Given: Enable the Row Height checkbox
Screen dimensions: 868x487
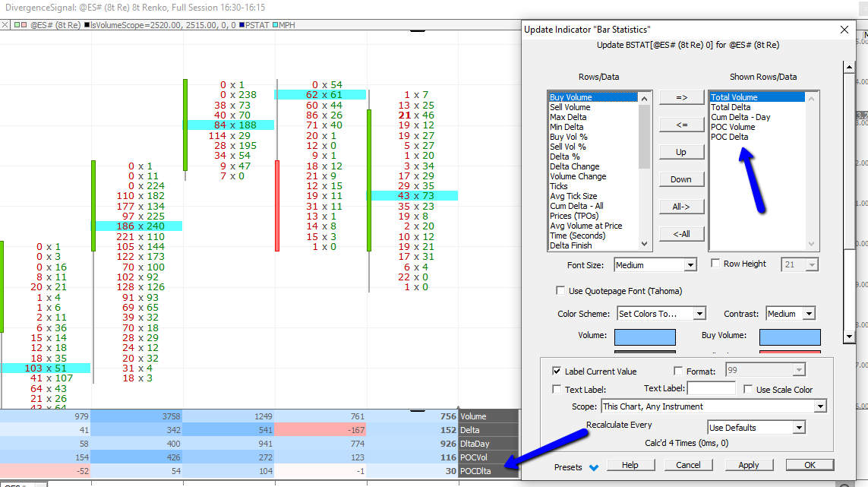Looking at the screenshot, I should [x=715, y=264].
